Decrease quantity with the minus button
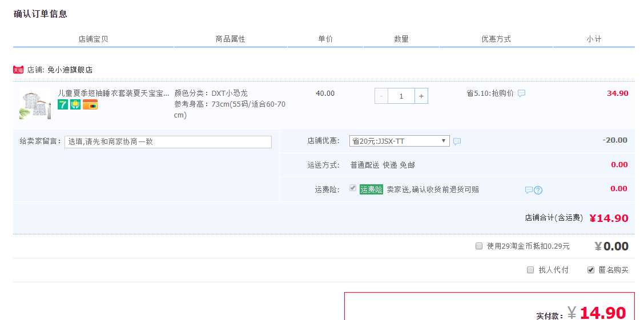Screen dimensions: 644x320 (381, 96)
